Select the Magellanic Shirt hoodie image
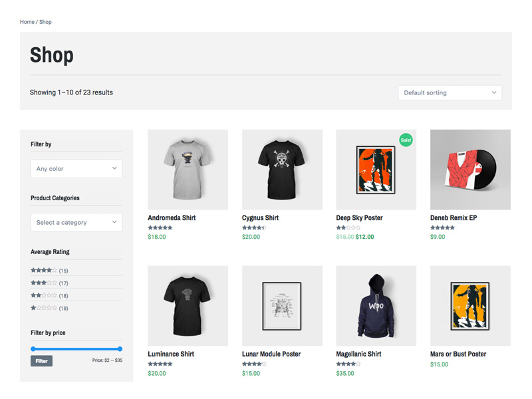 [376, 306]
